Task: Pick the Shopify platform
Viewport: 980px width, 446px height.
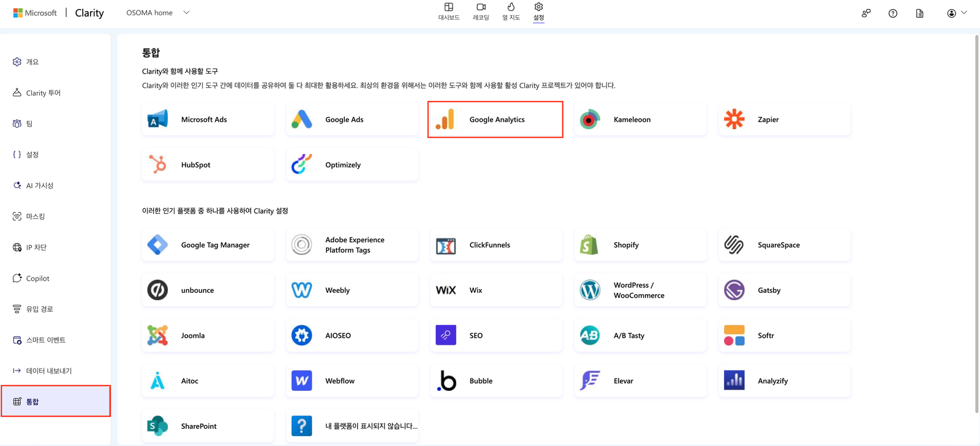Action: 640,245
